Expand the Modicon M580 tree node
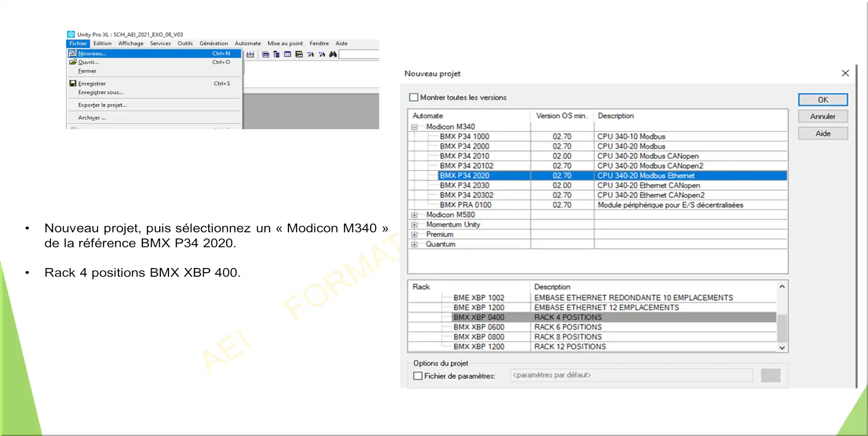The height and width of the screenshot is (436, 868). [x=415, y=215]
